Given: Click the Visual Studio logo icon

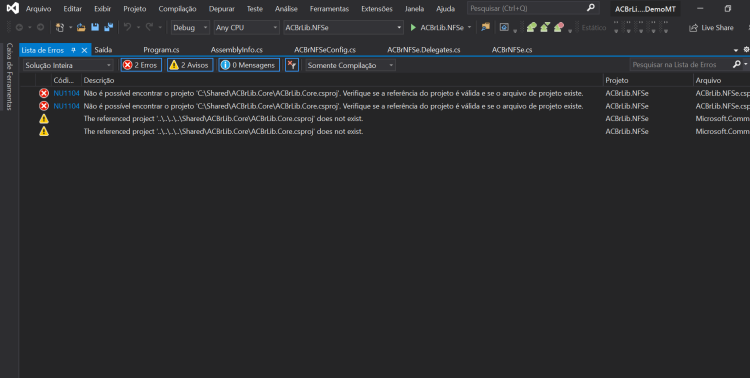Looking at the screenshot, I should click(13, 9).
